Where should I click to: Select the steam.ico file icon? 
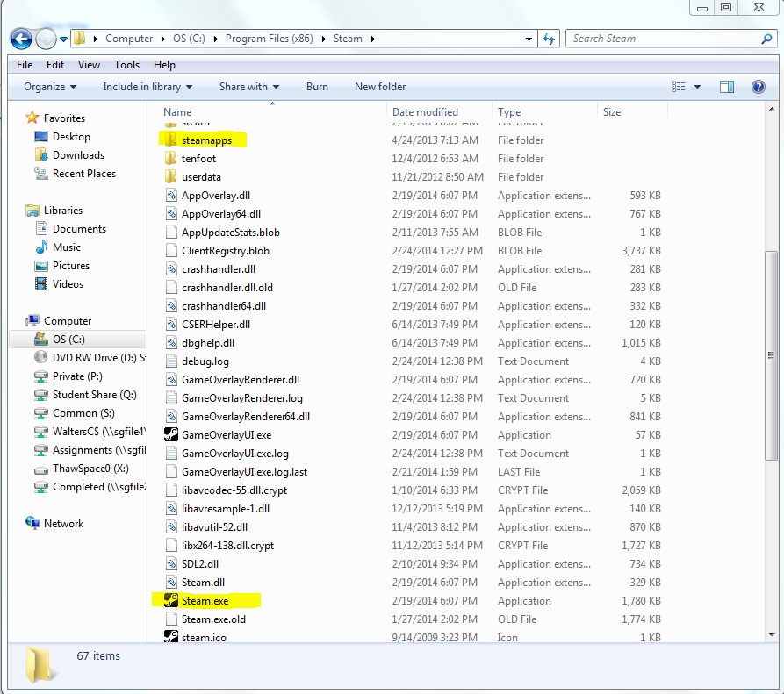(171, 637)
